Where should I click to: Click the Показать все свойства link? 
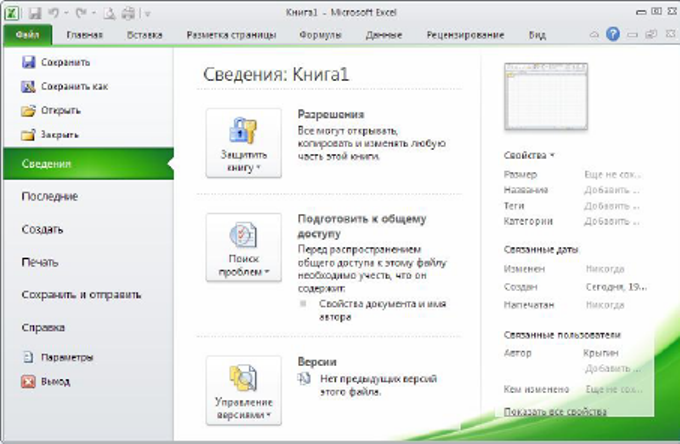pos(555,411)
